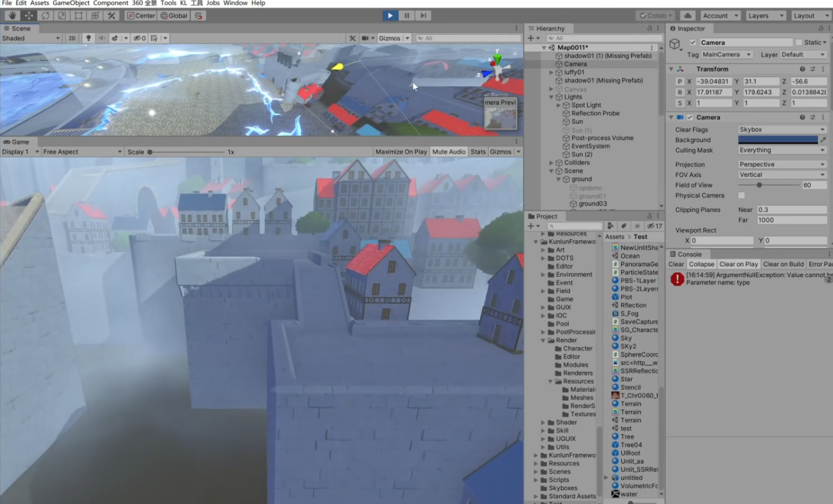Toggle the Camera GameObject active checkbox
The width and height of the screenshot is (833, 504).
click(693, 43)
